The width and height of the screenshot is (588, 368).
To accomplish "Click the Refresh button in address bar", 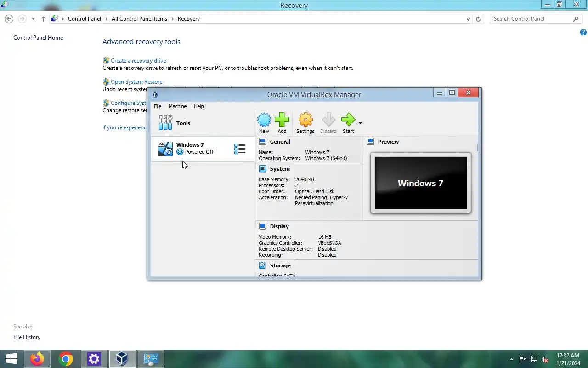I will click(478, 19).
